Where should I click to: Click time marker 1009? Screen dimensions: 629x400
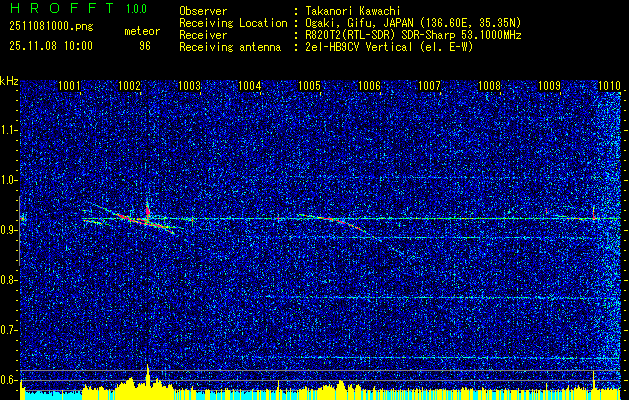coord(549,86)
